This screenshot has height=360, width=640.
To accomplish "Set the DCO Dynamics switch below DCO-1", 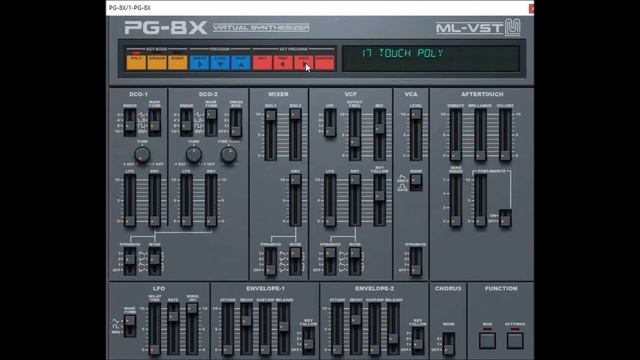I will pyautogui.click(x=130, y=261).
